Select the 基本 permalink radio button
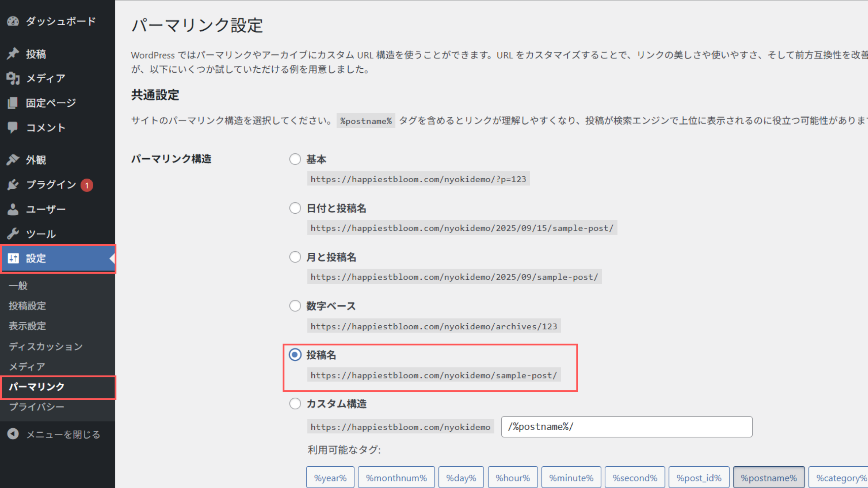The image size is (868, 488). point(295,159)
